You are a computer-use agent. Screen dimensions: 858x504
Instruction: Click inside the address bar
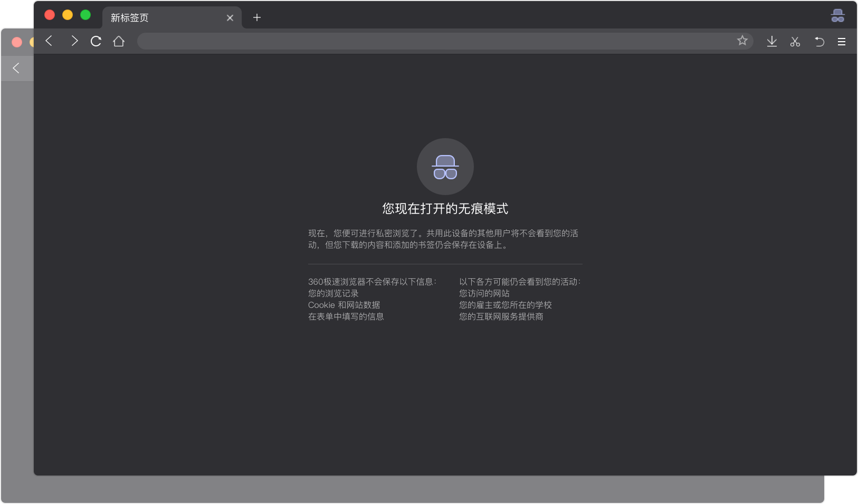[422, 41]
